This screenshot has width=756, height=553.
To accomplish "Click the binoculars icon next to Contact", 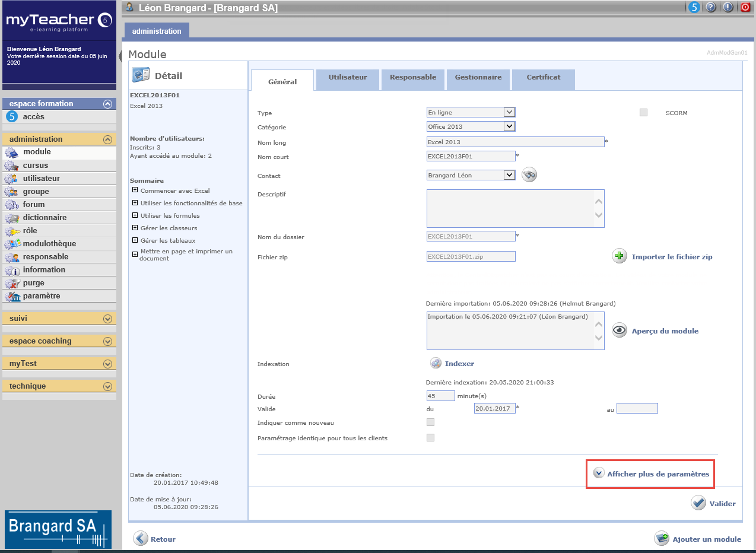I will [x=529, y=175].
